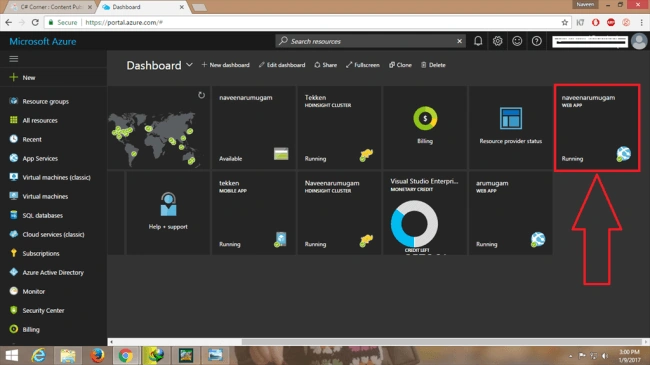650x365 pixels.
Task: Open the Tekken HDInsight cluster tile
Action: click(x=339, y=128)
